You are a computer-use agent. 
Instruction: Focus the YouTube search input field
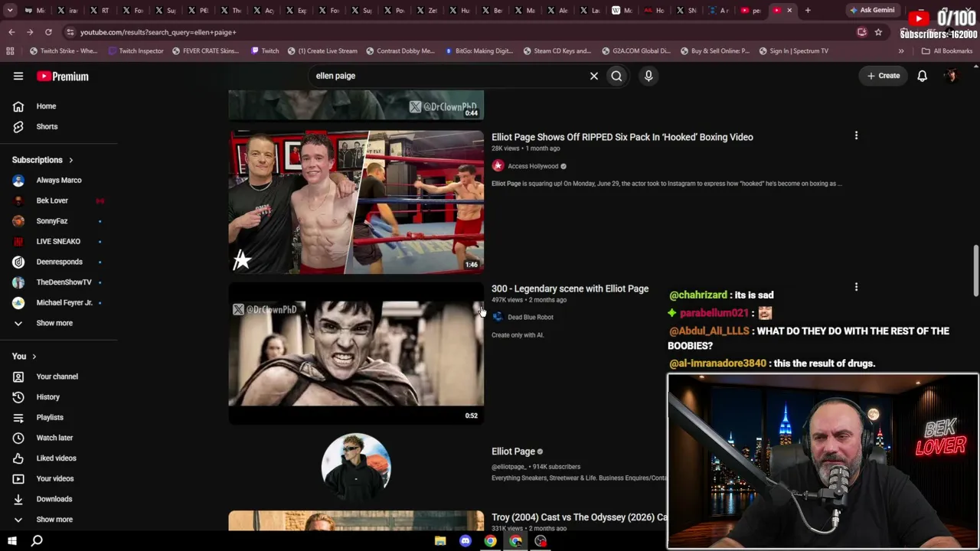(448, 76)
